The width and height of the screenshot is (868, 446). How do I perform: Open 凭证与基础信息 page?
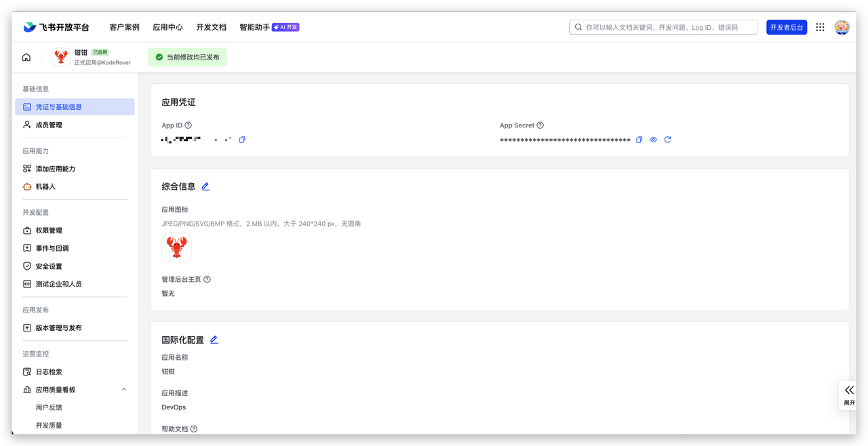coord(75,107)
